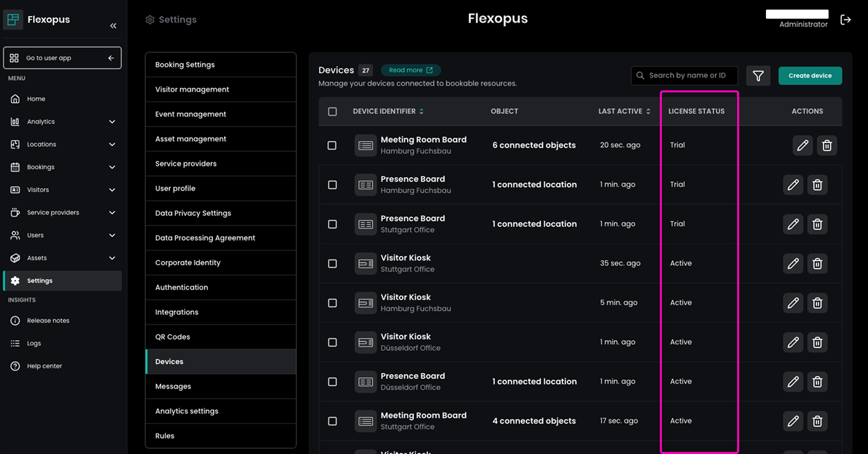Click the Flexopus logo icon
This screenshot has width=868, height=454.
13,20
